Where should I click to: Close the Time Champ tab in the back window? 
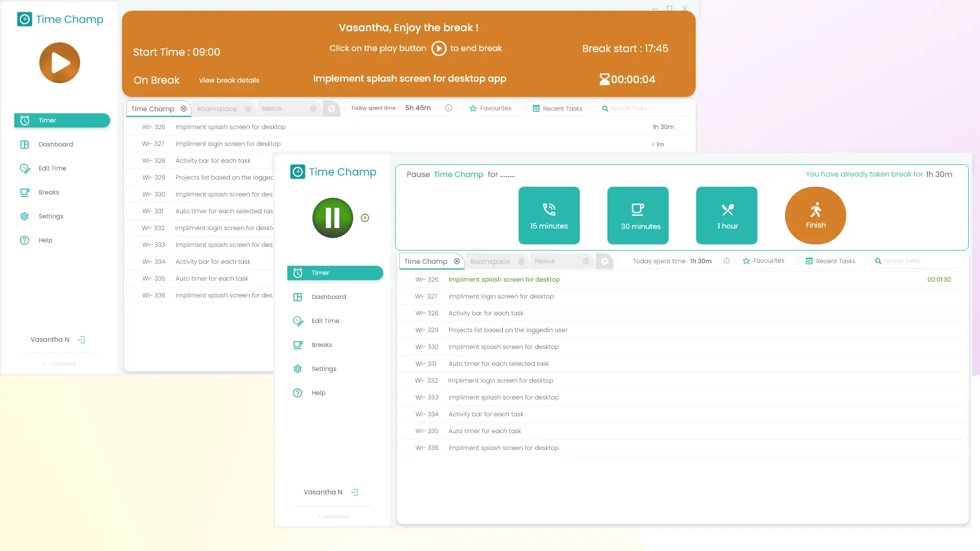click(x=184, y=109)
